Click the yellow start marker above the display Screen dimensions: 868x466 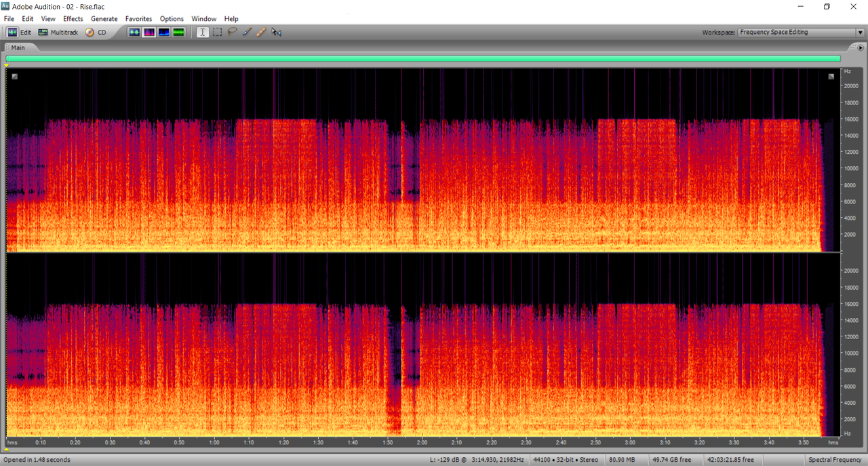pos(7,65)
